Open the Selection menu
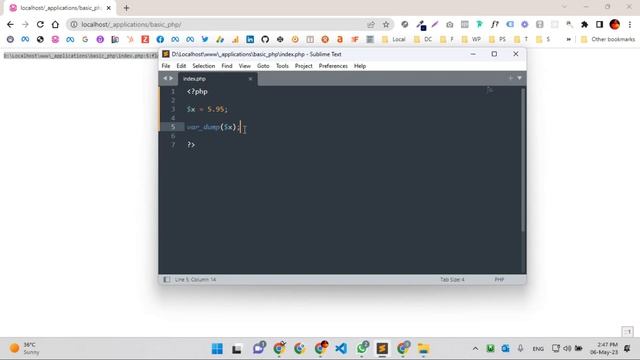 pos(203,66)
